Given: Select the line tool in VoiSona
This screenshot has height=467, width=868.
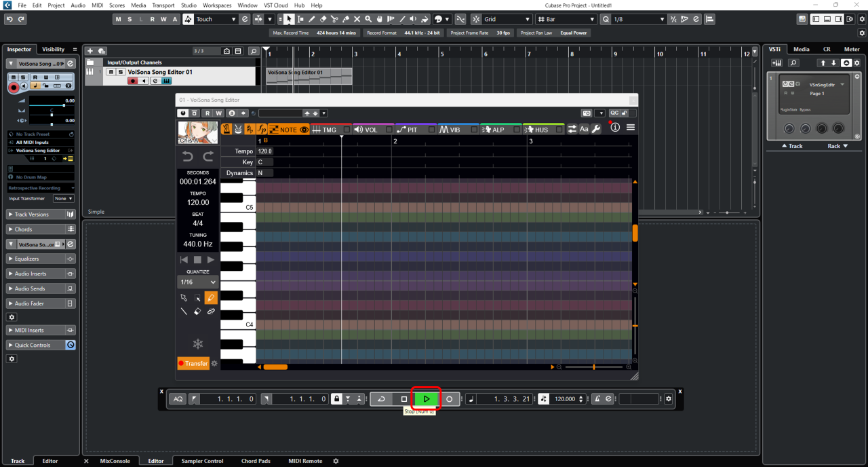Looking at the screenshot, I should click(x=184, y=312).
